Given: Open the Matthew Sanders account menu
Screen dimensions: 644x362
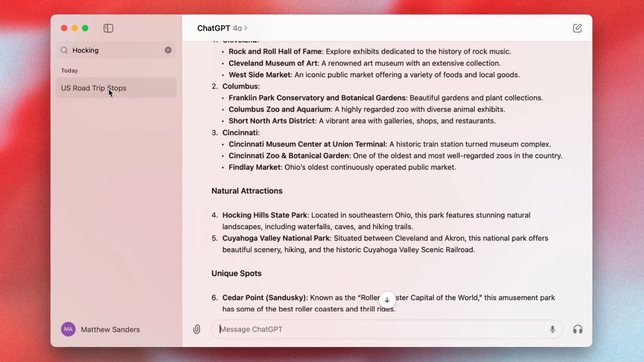Looking at the screenshot, I should point(110,330).
